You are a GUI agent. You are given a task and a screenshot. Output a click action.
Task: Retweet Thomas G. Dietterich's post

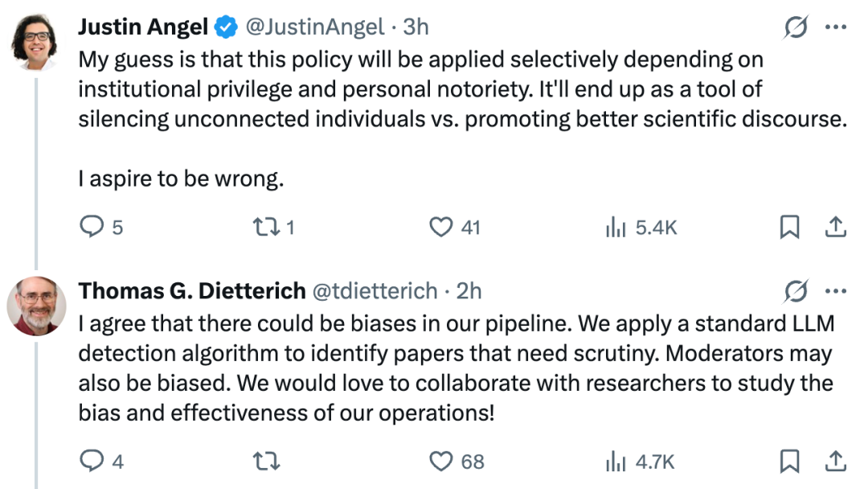tap(266, 462)
